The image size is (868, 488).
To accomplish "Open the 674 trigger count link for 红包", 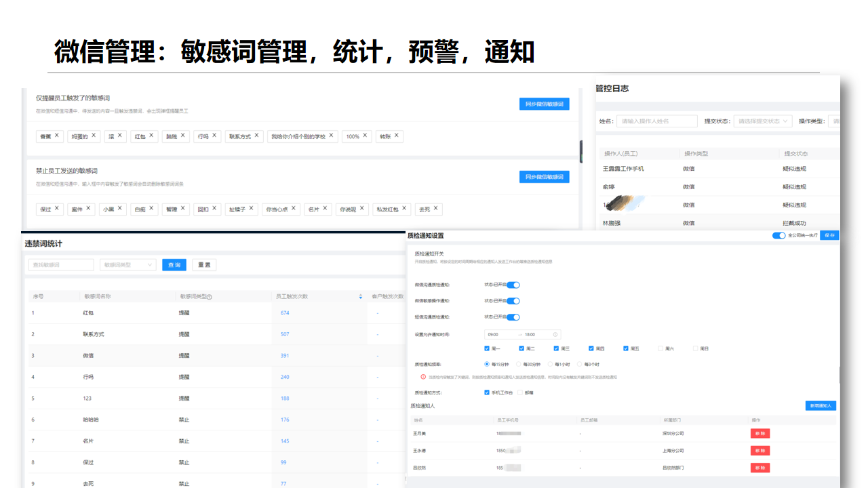I will coord(285,313).
